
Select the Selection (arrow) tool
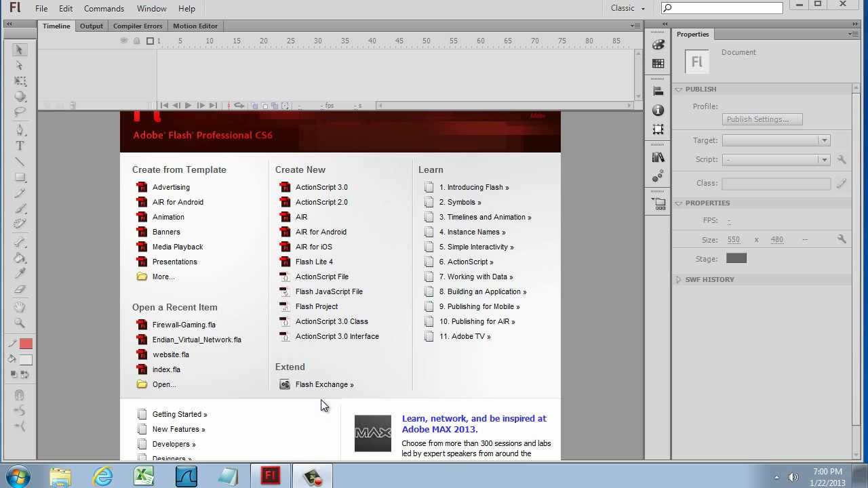20,49
